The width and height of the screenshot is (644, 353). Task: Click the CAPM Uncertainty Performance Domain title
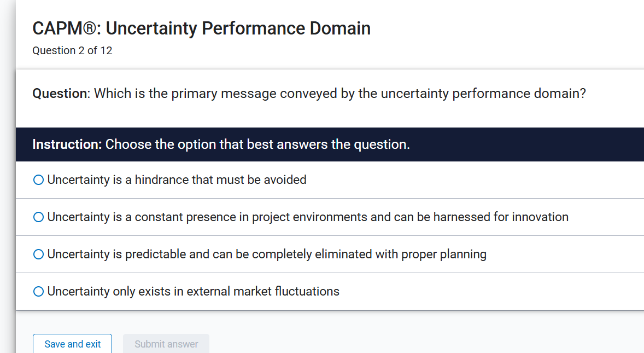[201, 28]
